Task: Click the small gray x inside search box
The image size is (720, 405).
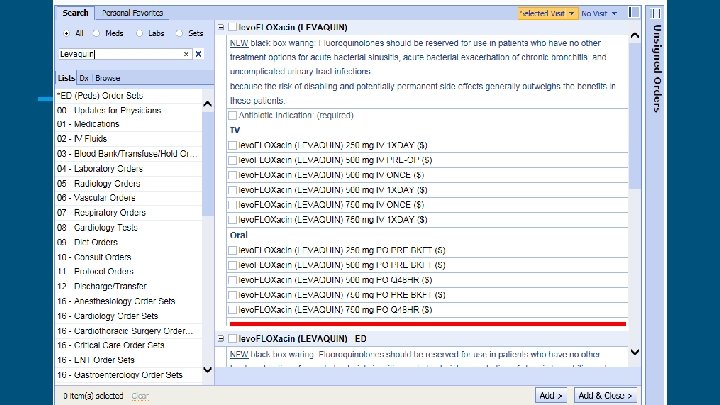Action: (186, 54)
